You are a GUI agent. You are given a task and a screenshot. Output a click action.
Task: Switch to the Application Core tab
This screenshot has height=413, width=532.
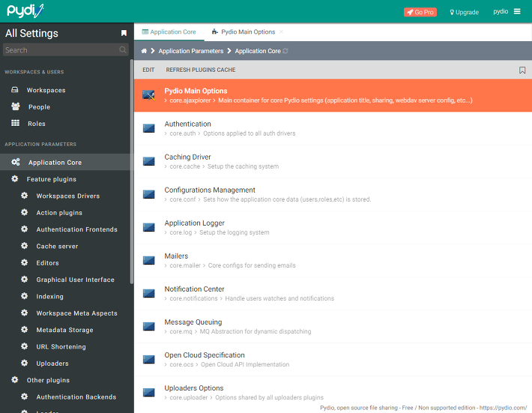coord(169,32)
